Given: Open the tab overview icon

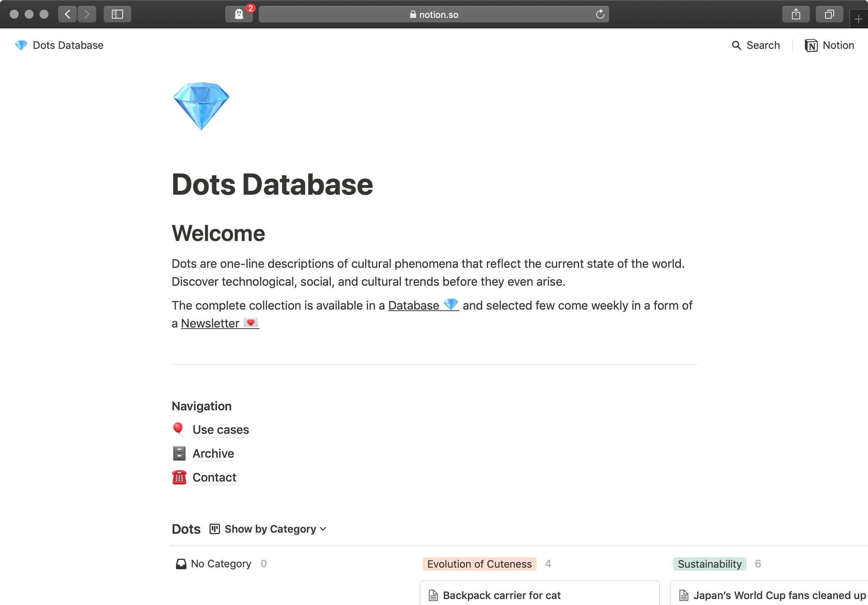Looking at the screenshot, I should click(x=830, y=15).
